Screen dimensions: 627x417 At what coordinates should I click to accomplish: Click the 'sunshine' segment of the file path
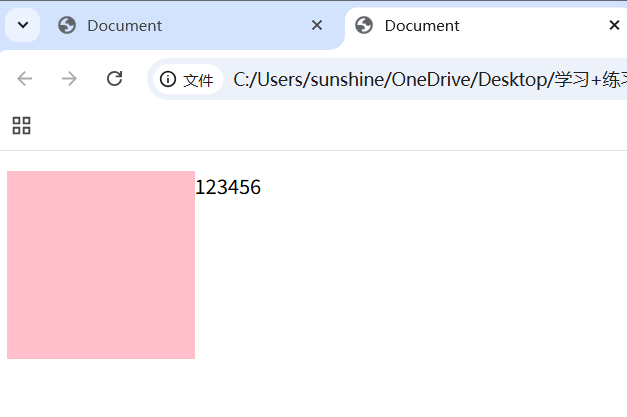(347, 79)
